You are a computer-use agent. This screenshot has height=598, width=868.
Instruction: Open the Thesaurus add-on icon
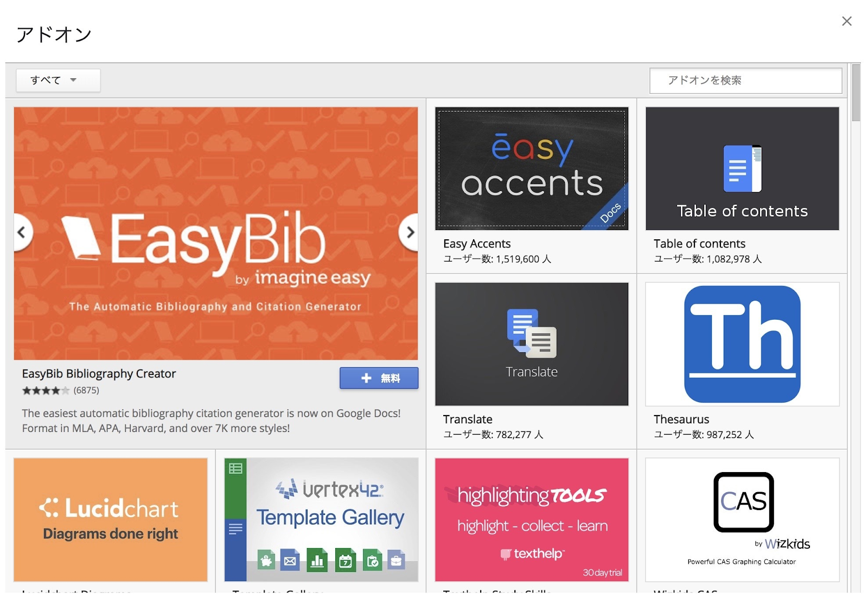click(x=742, y=344)
